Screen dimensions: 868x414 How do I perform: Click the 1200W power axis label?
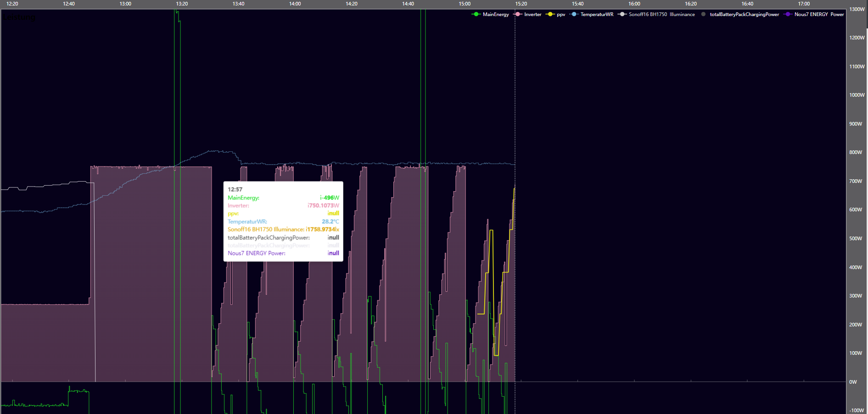point(857,38)
